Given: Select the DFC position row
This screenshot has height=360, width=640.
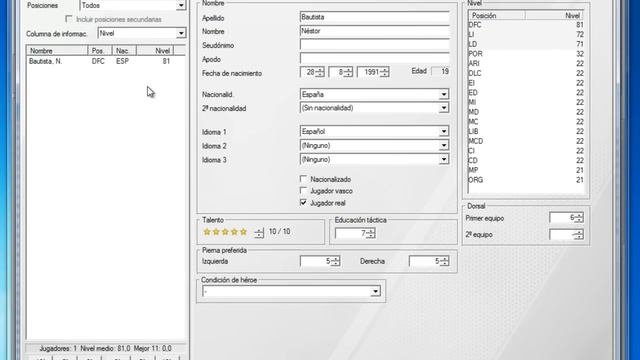Looking at the screenshot, I should [526, 25].
